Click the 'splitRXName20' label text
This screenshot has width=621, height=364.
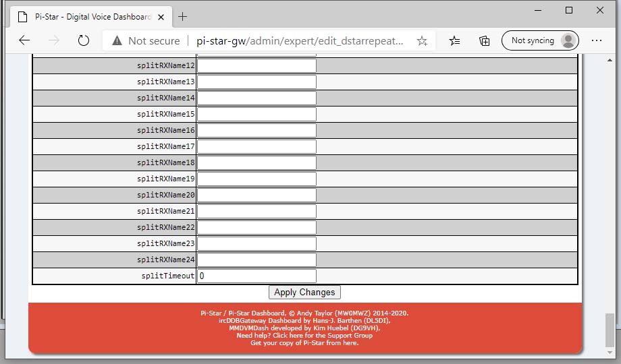click(166, 195)
